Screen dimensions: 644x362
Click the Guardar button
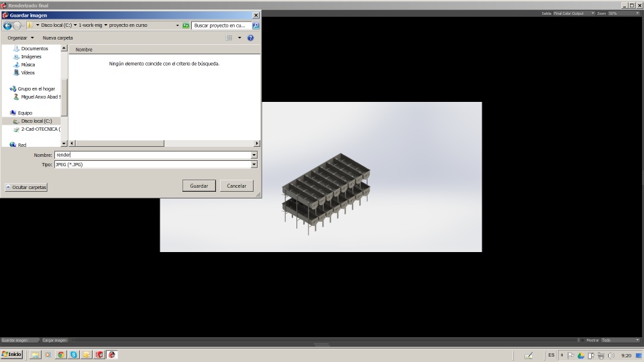pyautogui.click(x=199, y=186)
